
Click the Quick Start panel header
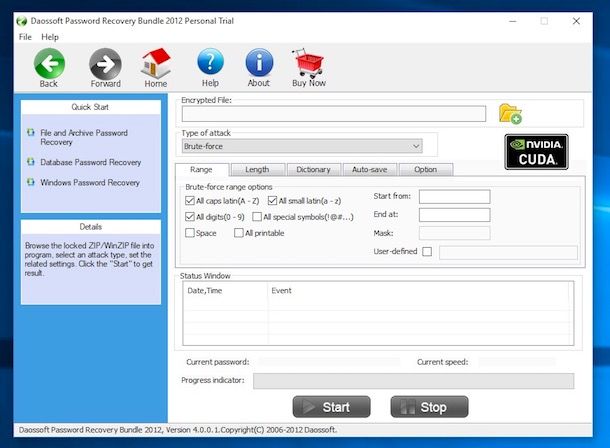(90, 107)
